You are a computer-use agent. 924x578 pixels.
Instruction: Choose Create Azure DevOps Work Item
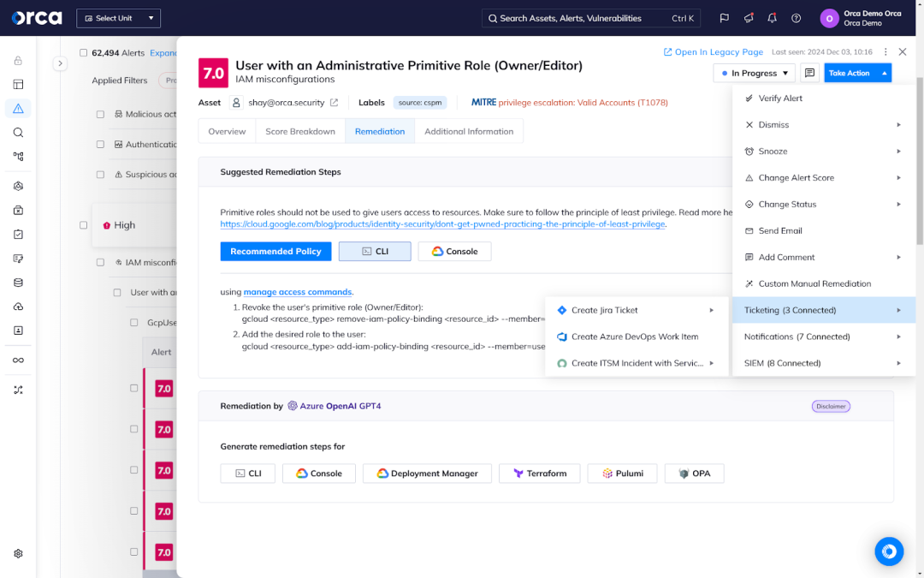[637, 337]
